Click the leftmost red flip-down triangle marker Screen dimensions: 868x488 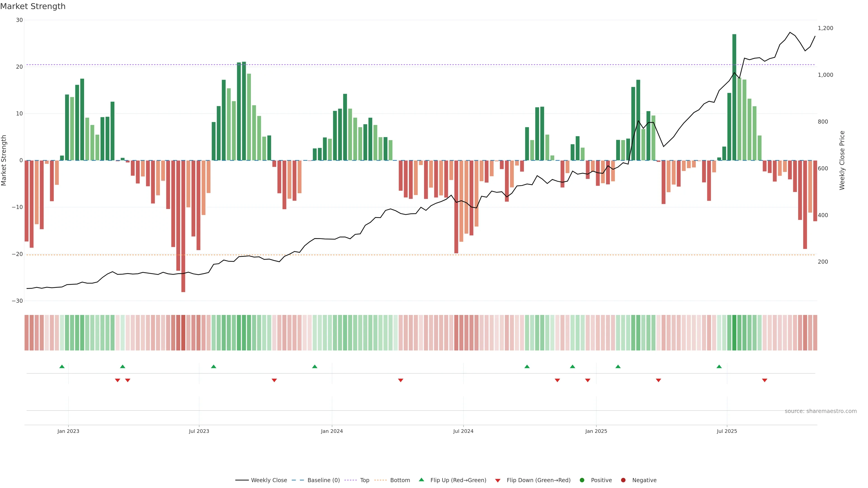(x=118, y=380)
